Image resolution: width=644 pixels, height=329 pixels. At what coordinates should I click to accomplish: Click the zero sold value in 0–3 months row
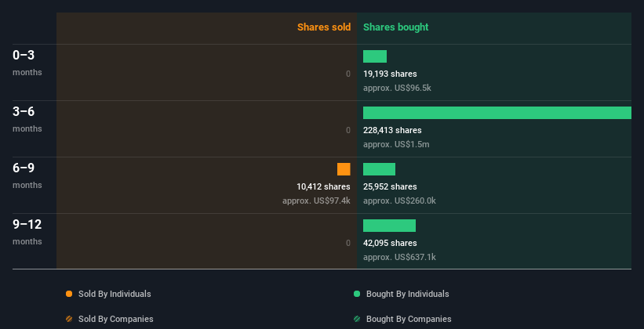click(347, 74)
